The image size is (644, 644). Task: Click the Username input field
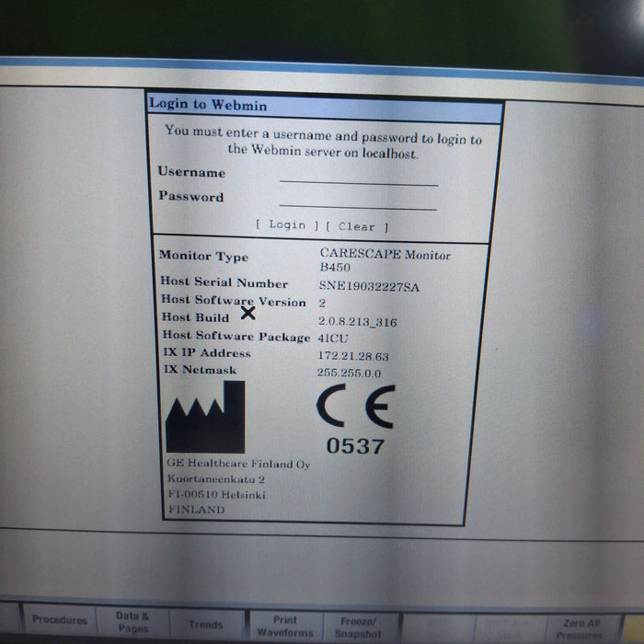359,177
